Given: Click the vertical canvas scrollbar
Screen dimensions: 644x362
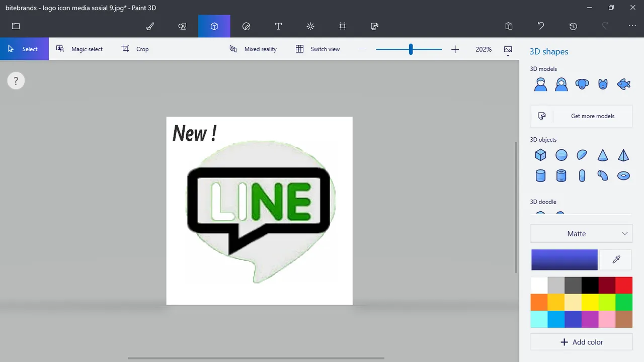Looking at the screenshot, I should [516, 207].
